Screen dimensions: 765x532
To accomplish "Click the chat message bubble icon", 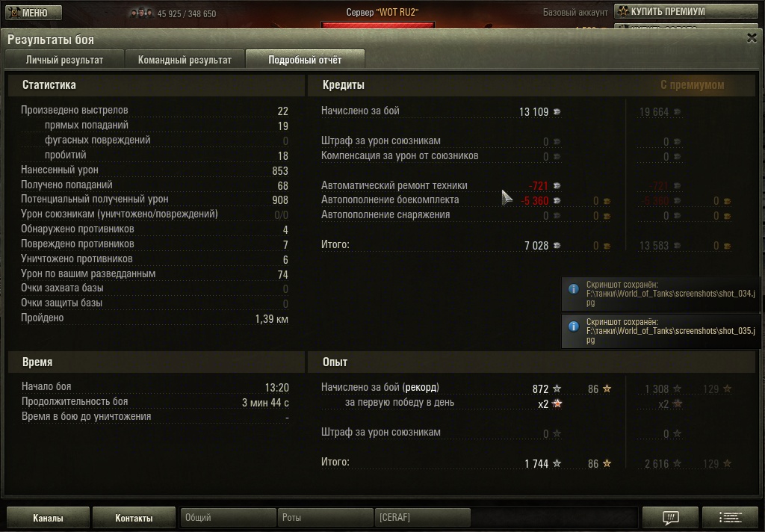I will point(670,517).
